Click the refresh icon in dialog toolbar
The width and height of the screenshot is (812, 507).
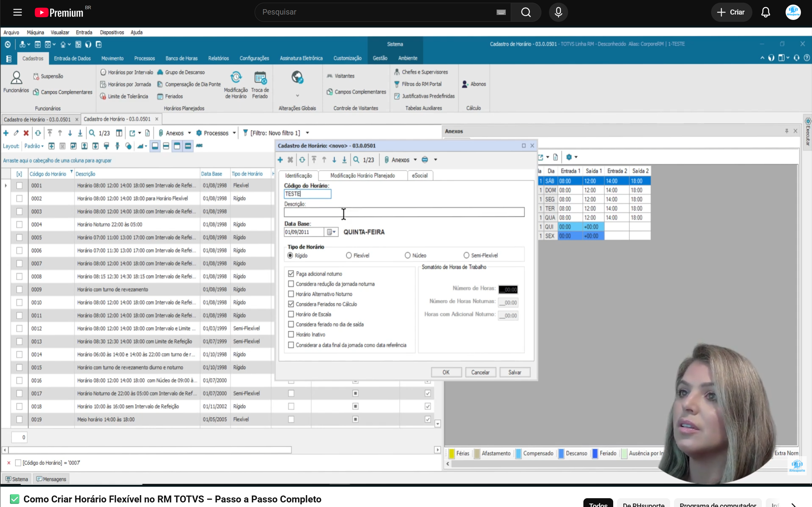302,160
